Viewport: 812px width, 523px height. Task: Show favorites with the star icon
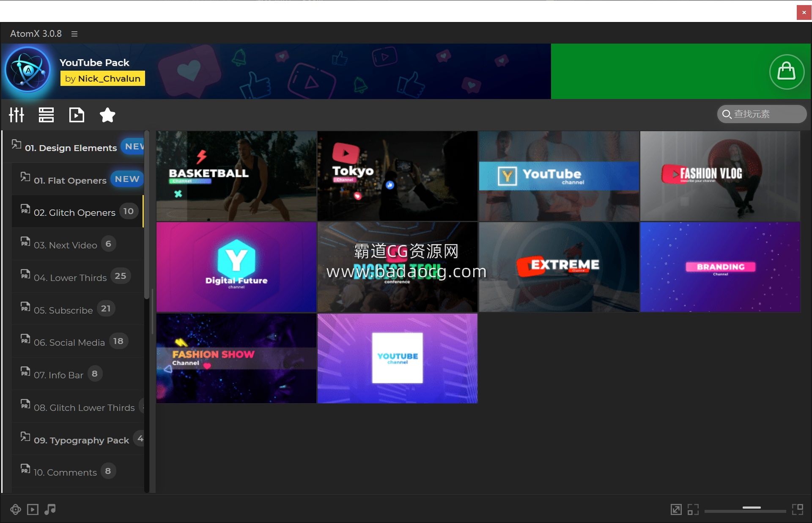click(x=107, y=115)
